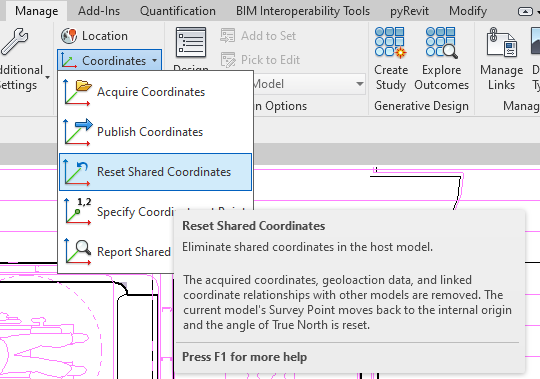Switch to the Modify tab
The width and height of the screenshot is (540, 379).
(x=468, y=11)
